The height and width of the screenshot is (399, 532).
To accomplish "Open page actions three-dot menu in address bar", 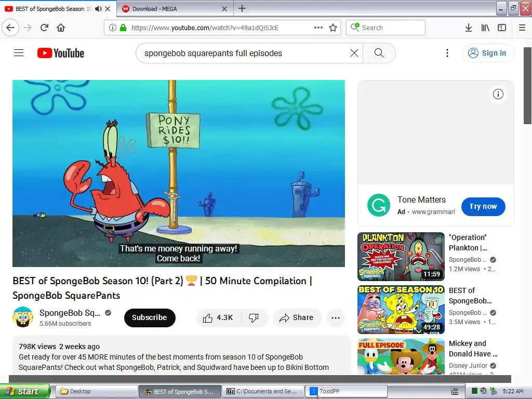I will tap(318, 28).
